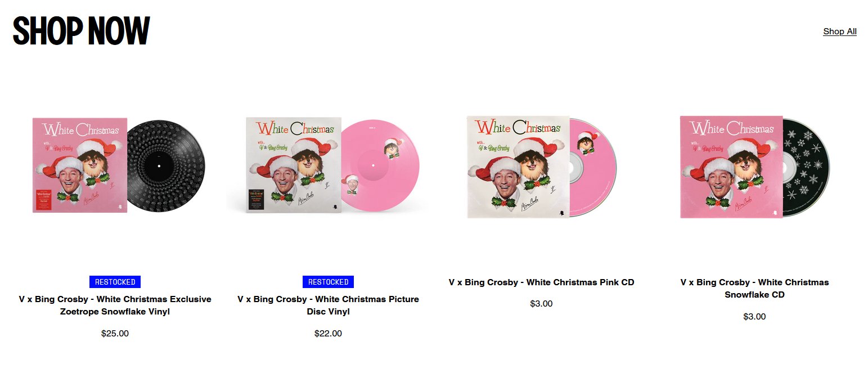
Task: Open the White Christmas Pink CD title
Action: coord(541,282)
